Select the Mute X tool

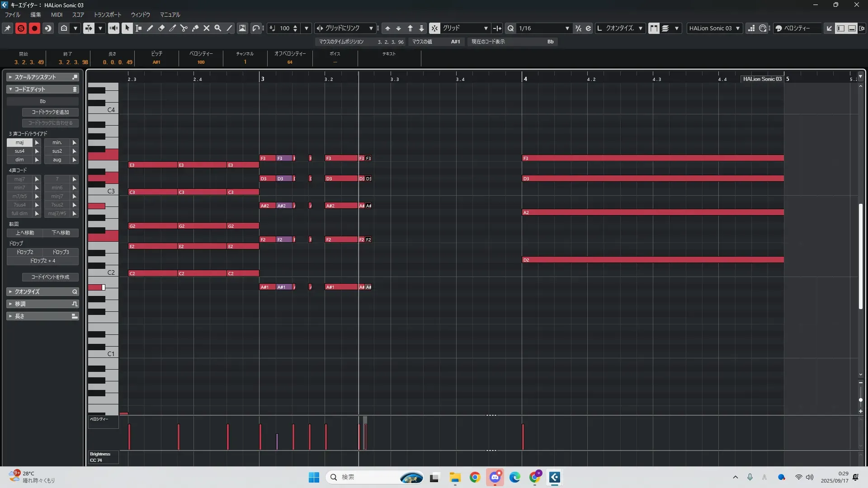pyautogui.click(x=207, y=28)
